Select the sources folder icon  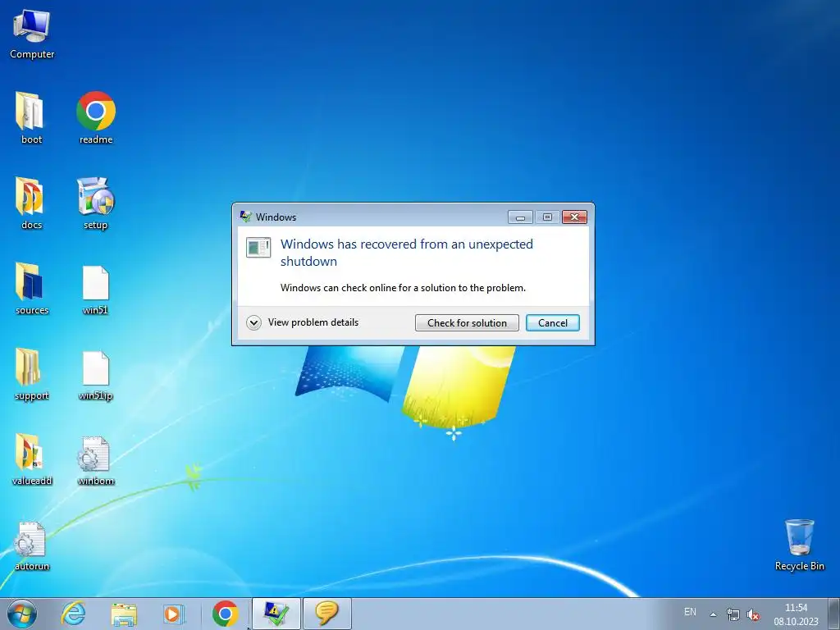(31, 288)
